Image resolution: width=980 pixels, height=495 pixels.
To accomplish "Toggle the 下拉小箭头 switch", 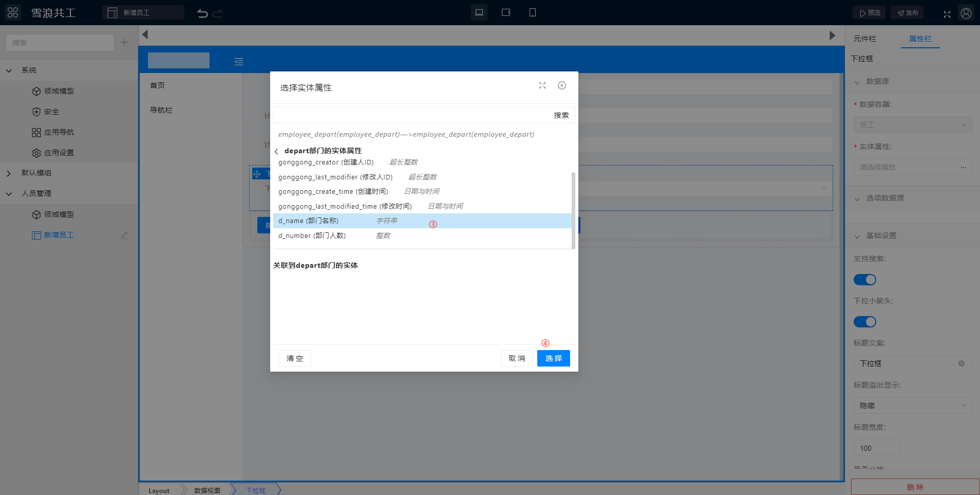I will click(x=865, y=322).
